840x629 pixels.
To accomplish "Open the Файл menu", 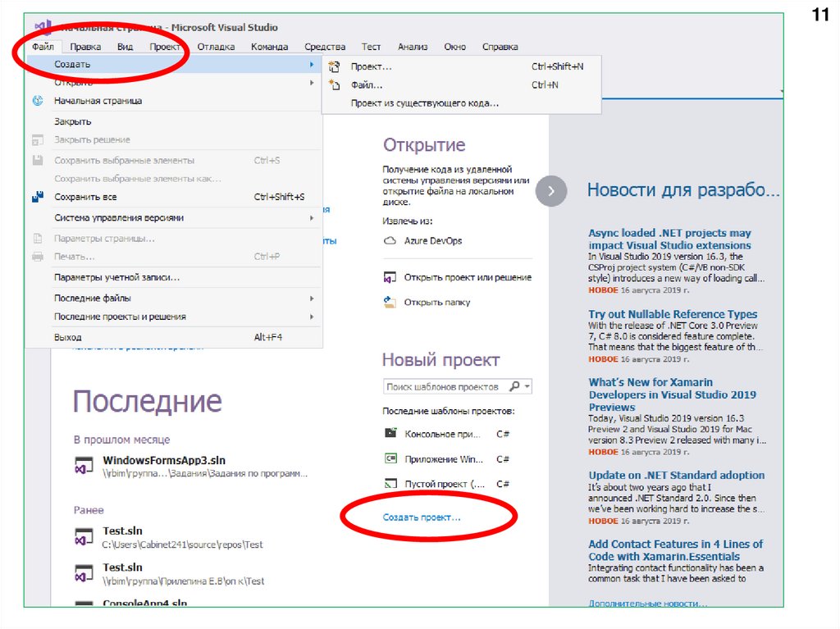I will pos(43,47).
